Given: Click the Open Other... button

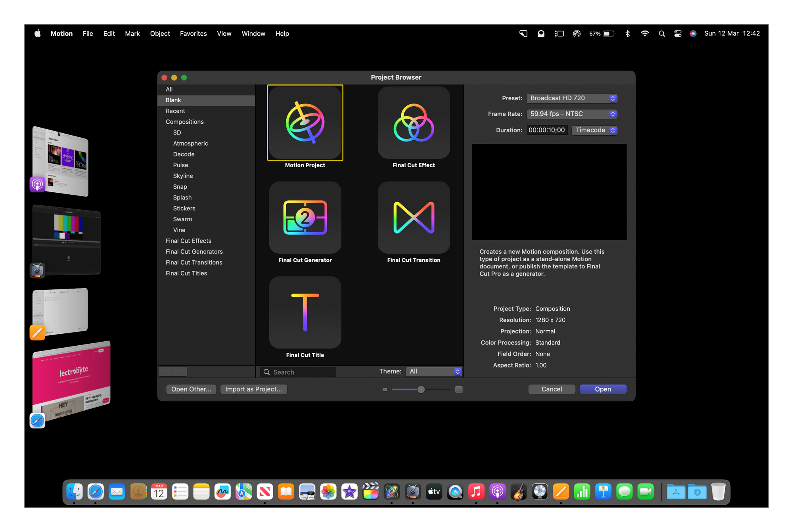Looking at the screenshot, I should pyautogui.click(x=191, y=389).
